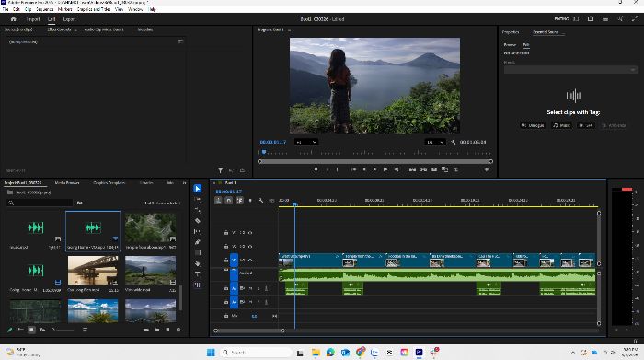Add a marker in the Program Monitor
This screenshot has width=644, height=360.
coord(316,169)
